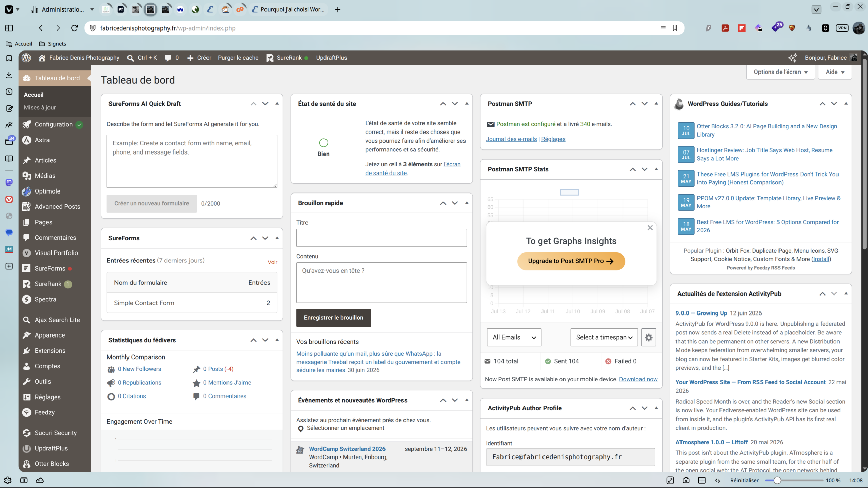Bookmark this page in address bar
868x488 pixels.
click(x=675, y=28)
